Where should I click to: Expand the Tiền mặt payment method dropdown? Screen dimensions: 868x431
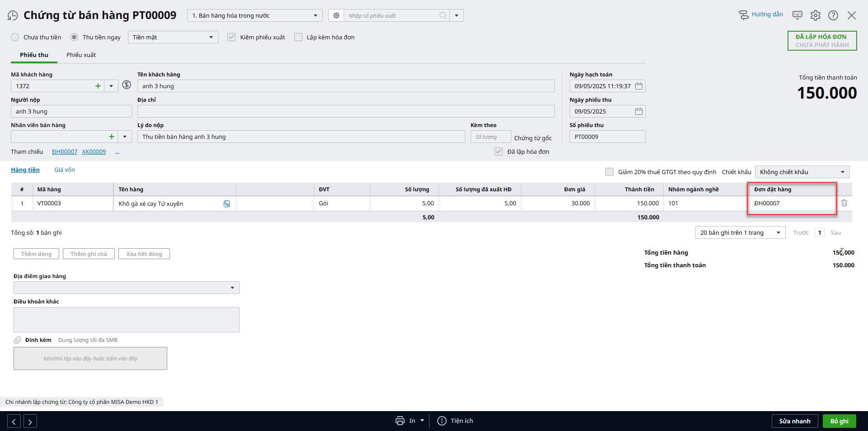click(x=211, y=37)
